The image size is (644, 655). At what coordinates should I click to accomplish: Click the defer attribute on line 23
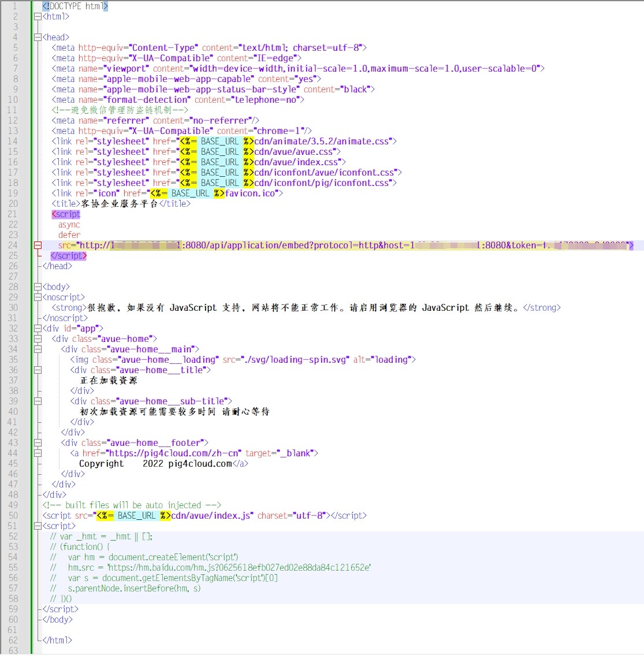pyautogui.click(x=69, y=235)
